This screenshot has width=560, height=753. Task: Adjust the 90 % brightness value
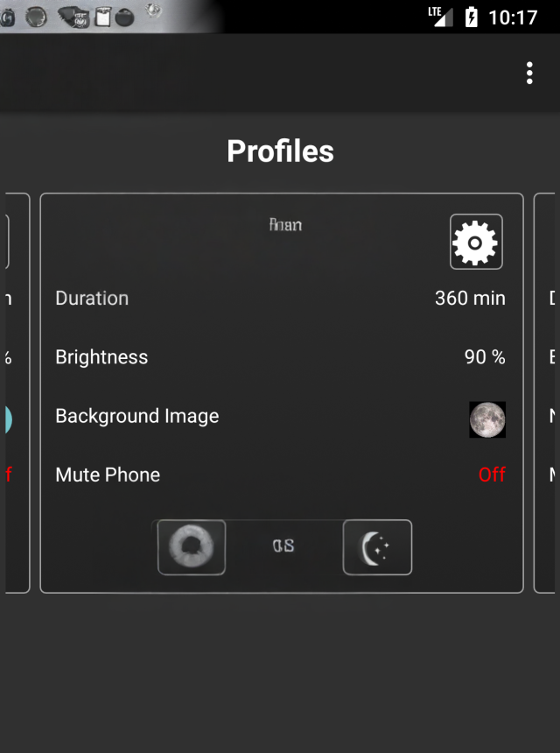[485, 357]
